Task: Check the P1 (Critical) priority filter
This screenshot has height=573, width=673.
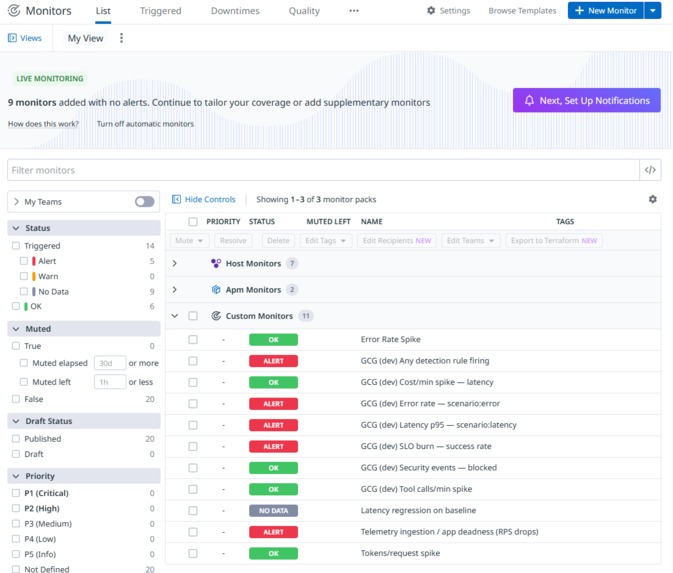Action: click(x=16, y=493)
